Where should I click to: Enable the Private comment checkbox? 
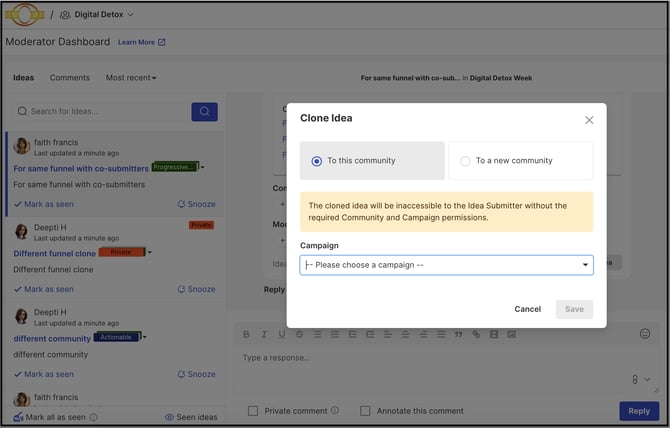coord(253,411)
